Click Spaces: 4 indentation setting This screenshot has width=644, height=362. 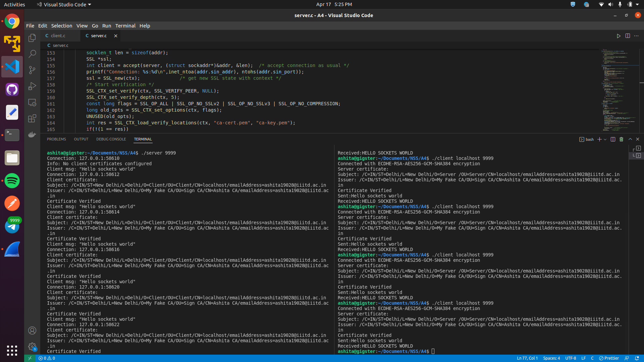click(x=551, y=358)
